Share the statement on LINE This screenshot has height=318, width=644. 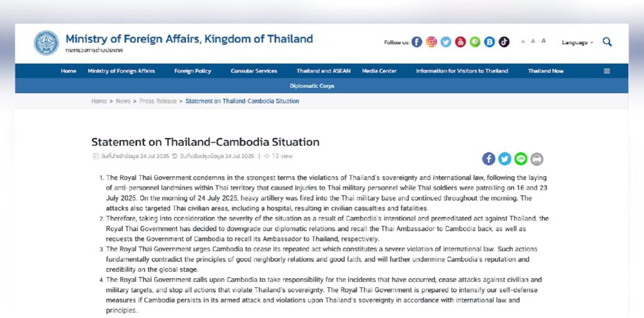[x=521, y=159]
